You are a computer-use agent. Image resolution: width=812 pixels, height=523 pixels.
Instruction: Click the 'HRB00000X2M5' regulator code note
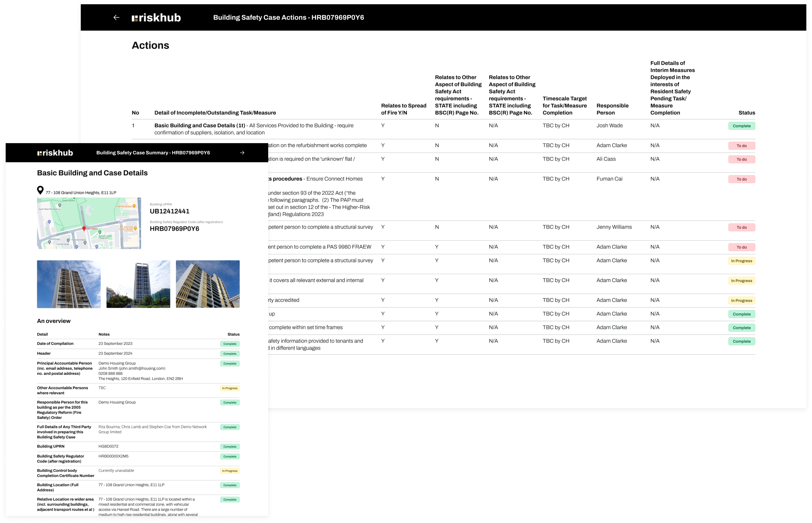tap(113, 456)
